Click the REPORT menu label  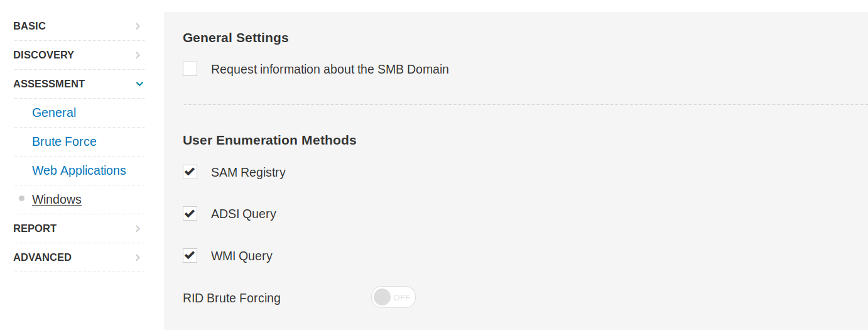click(35, 229)
